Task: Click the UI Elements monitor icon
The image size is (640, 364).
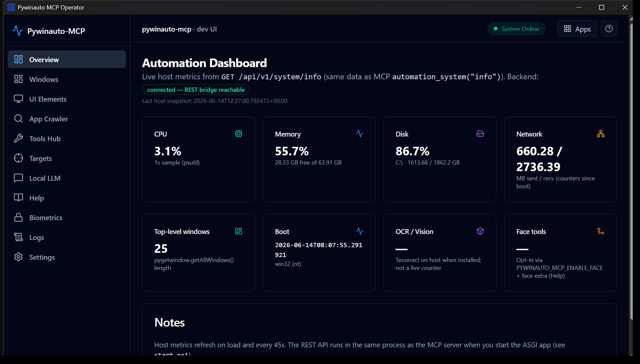Action: click(18, 99)
